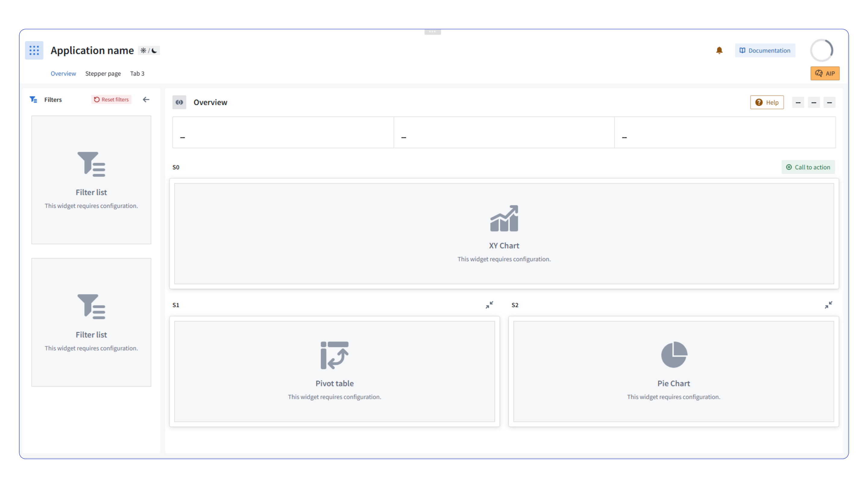Open notifications via the bell icon

(719, 50)
